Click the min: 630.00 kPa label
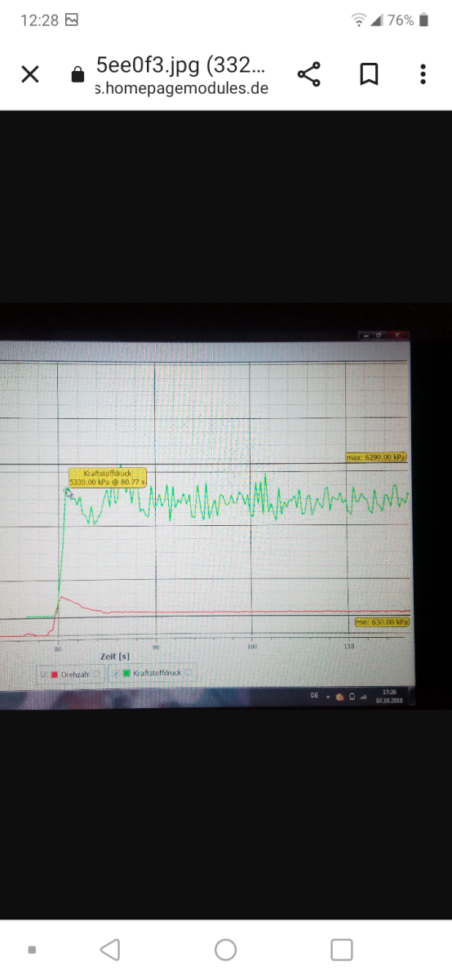This screenshot has height=980, width=452. click(382, 622)
